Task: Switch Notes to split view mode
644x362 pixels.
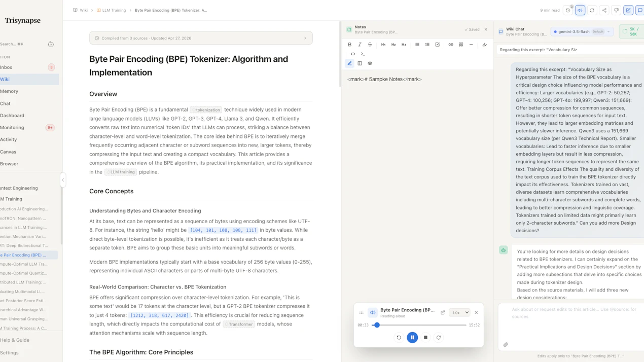Action: (x=360, y=63)
